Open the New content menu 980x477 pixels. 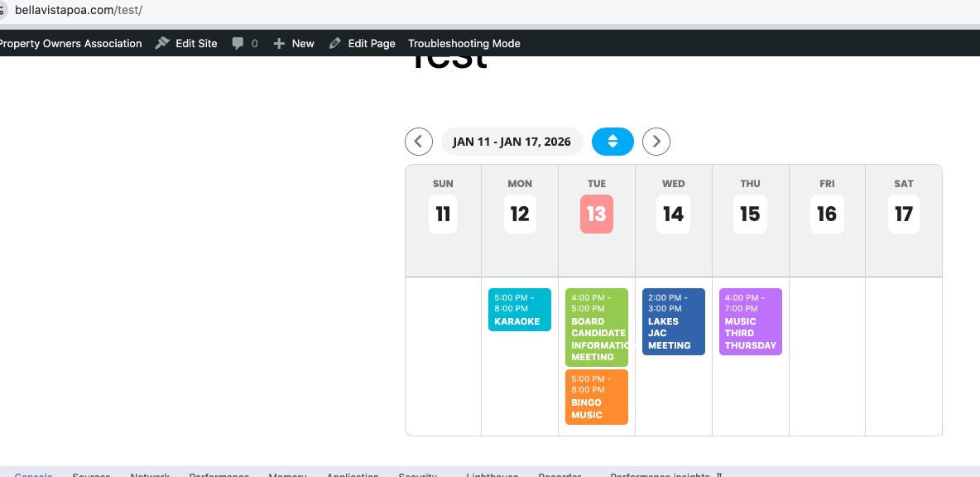coord(294,43)
